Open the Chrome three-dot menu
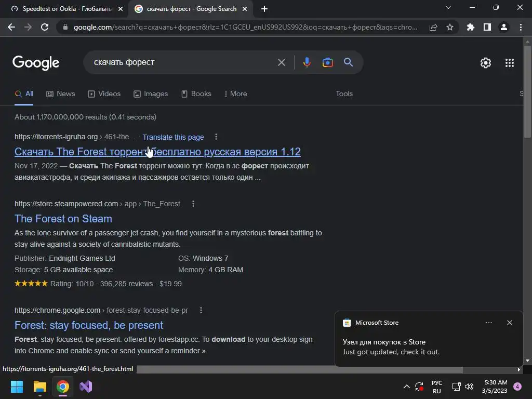This screenshot has height=399, width=532. point(521,27)
